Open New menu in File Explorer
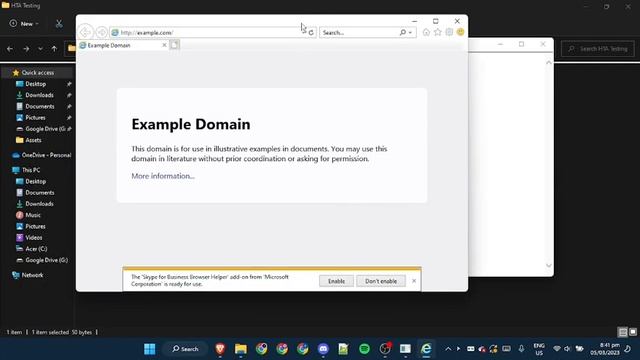The height and width of the screenshot is (360, 640). (x=24, y=24)
